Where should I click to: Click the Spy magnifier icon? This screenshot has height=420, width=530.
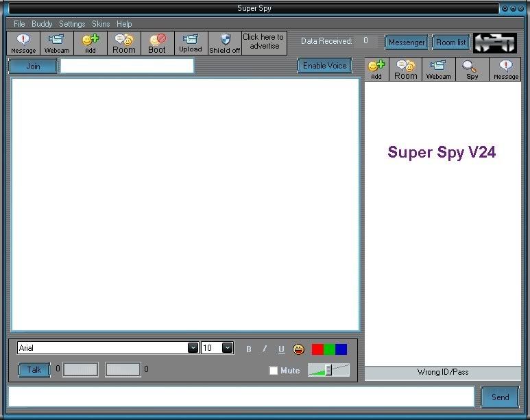(x=472, y=69)
